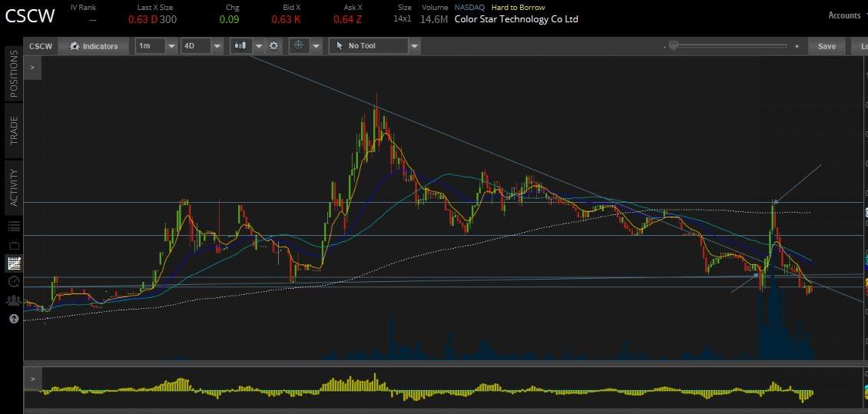
Task: Open chart settings gear icon
Action: [x=273, y=46]
